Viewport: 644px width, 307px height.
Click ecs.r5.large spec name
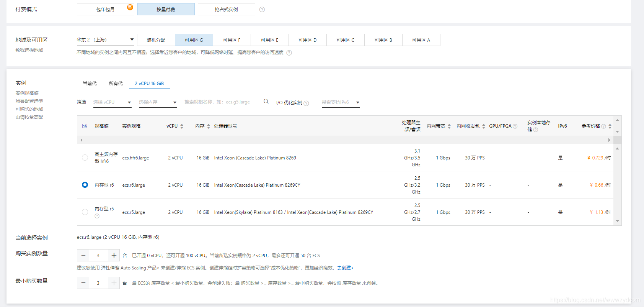pos(134,212)
